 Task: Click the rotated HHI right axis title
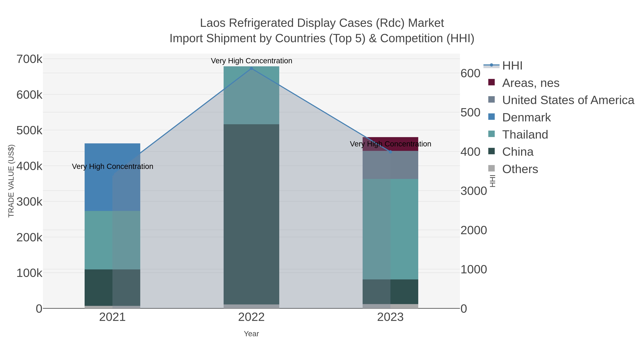click(492, 181)
